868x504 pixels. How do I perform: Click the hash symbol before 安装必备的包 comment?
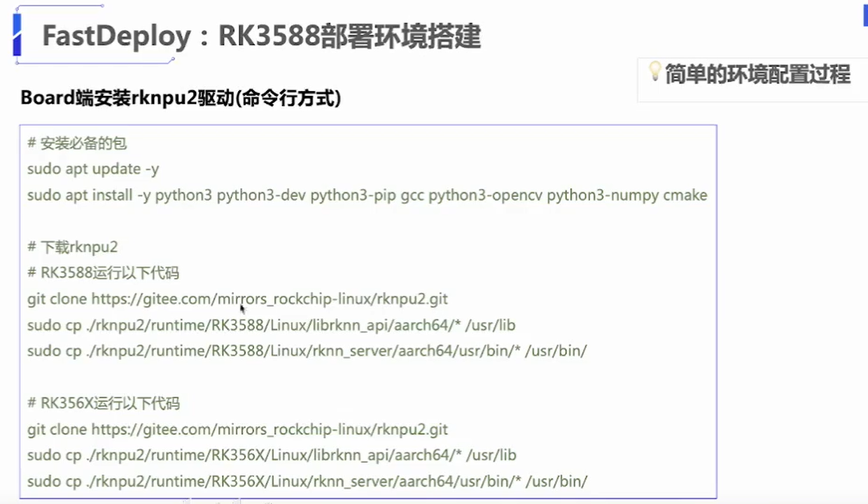tap(30, 143)
